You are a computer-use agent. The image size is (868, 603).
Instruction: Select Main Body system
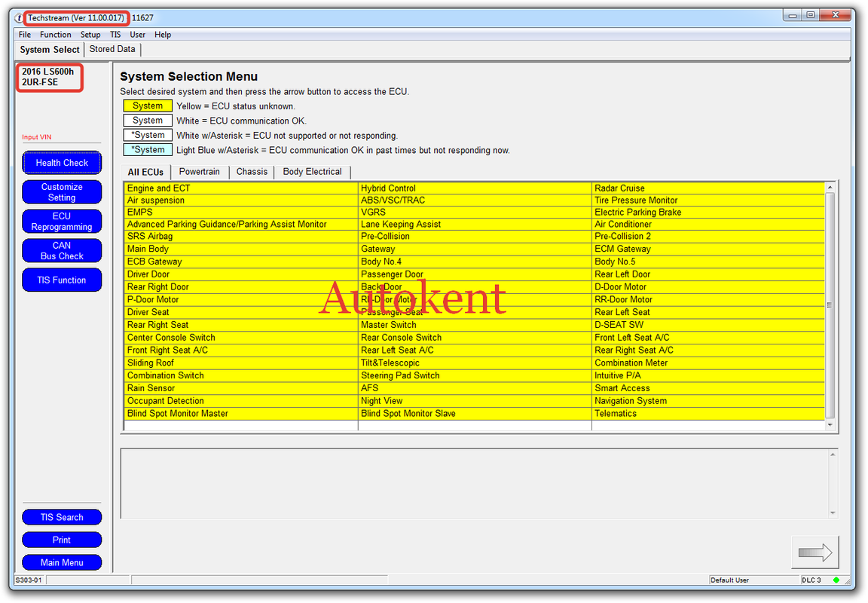tap(241, 249)
